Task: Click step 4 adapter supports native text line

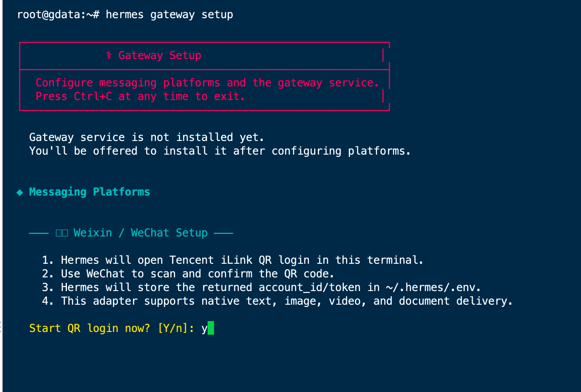Action: click(x=277, y=301)
